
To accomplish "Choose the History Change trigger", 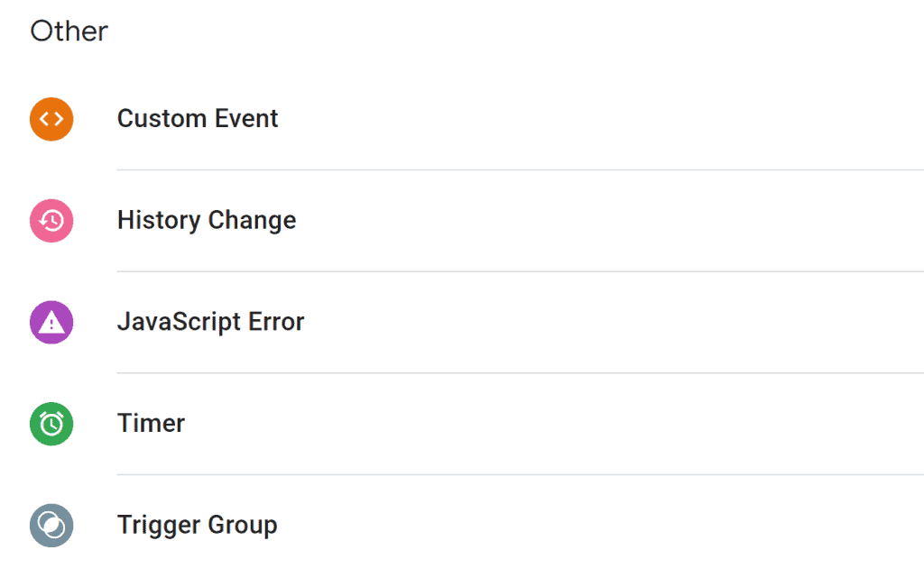I will (x=206, y=220).
